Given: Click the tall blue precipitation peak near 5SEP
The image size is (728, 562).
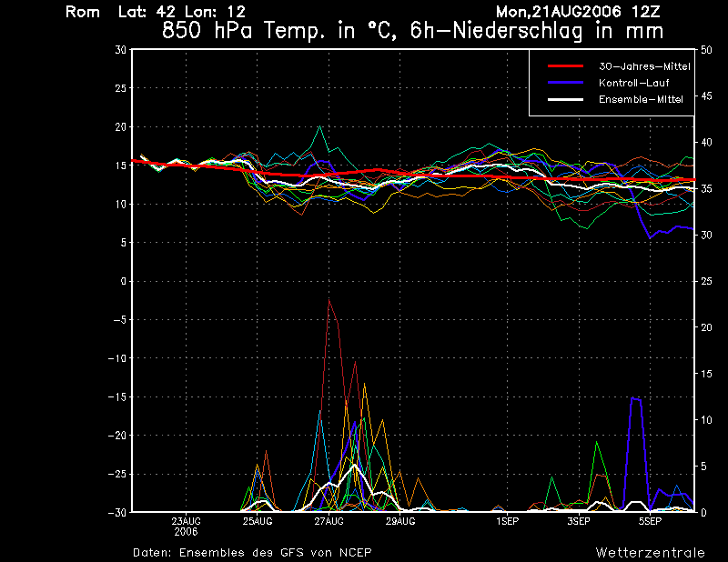Looking at the screenshot, I should coord(636,399).
